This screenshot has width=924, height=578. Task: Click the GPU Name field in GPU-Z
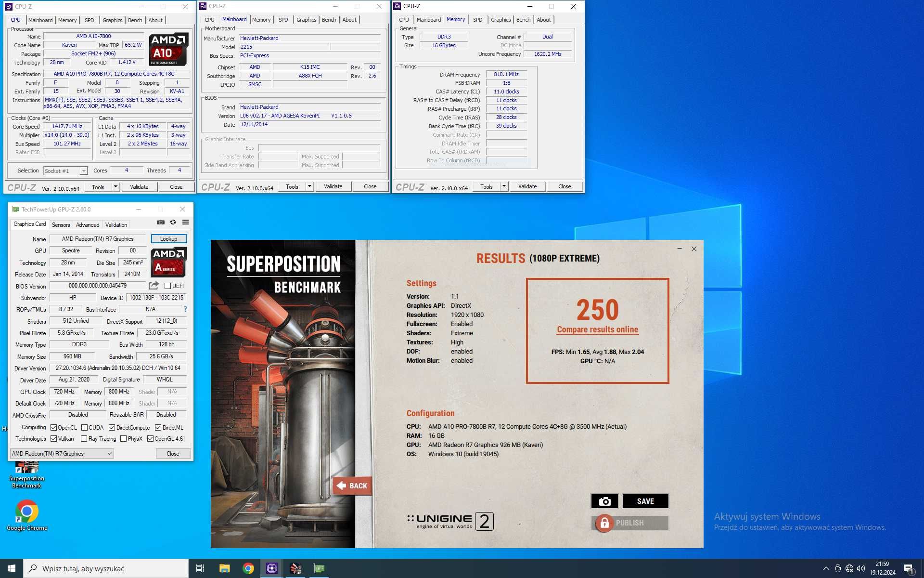(x=98, y=239)
